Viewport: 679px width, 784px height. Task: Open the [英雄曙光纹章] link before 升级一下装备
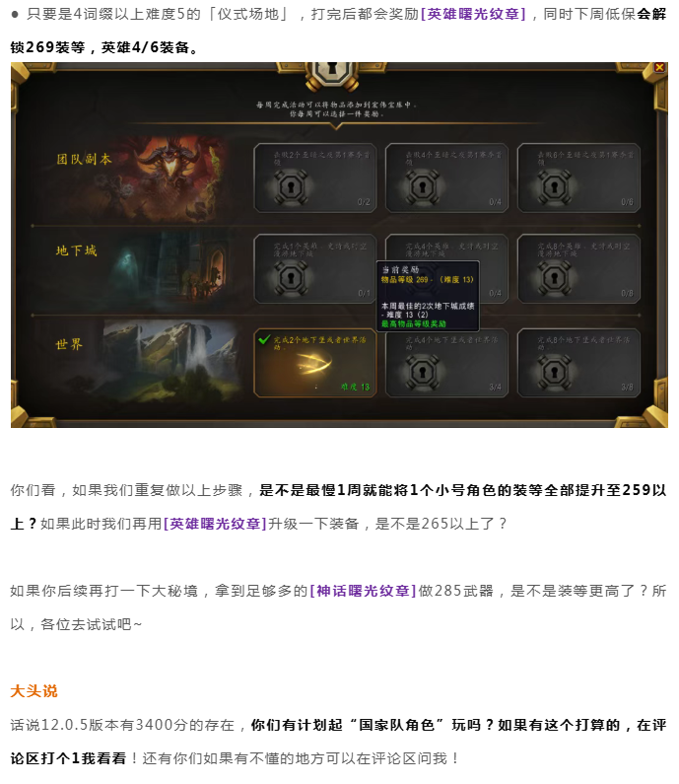point(215,524)
